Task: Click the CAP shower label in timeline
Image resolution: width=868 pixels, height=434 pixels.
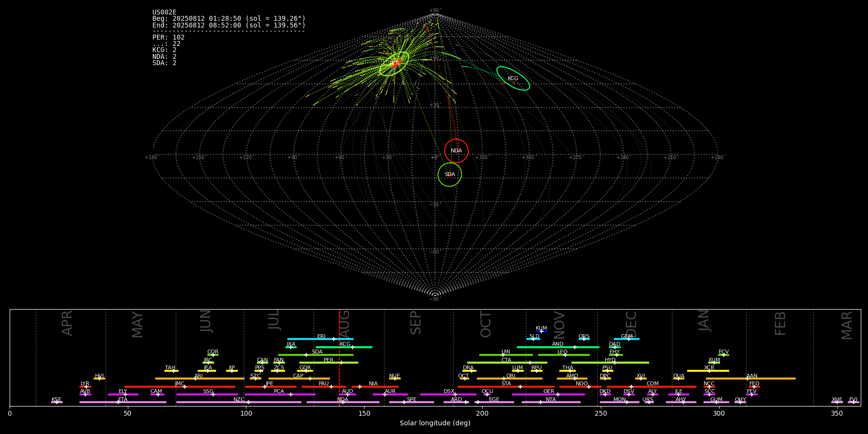Action: click(x=298, y=376)
